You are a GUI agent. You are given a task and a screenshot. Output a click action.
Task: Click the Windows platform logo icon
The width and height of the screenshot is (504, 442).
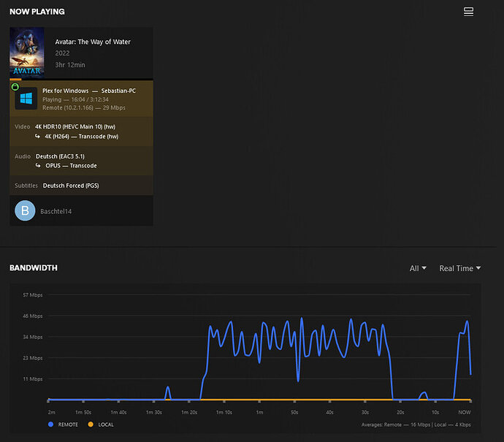[26, 99]
